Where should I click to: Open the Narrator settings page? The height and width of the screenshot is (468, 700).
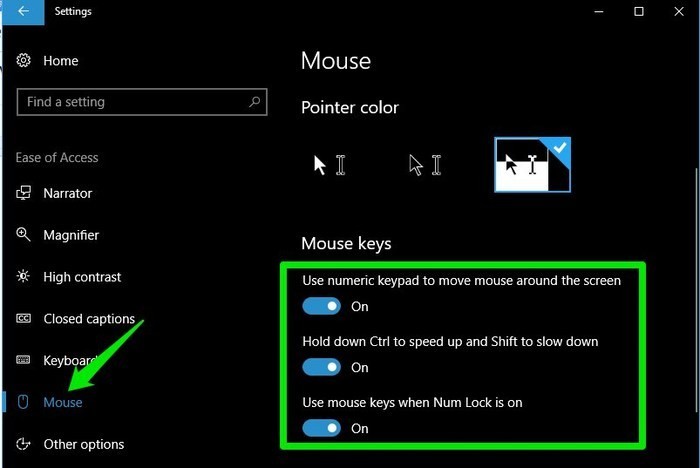click(x=68, y=194)
